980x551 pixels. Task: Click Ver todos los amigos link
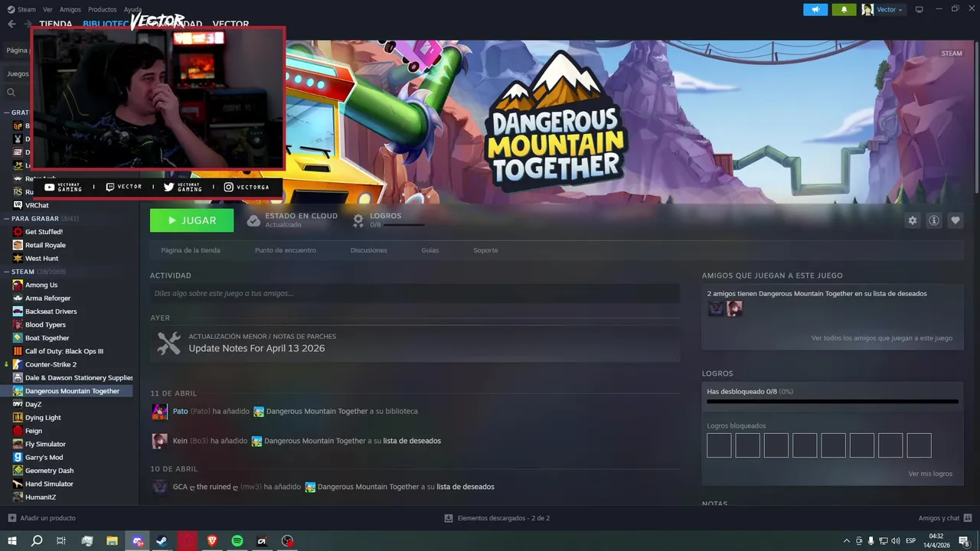click(x=882, y=337)
